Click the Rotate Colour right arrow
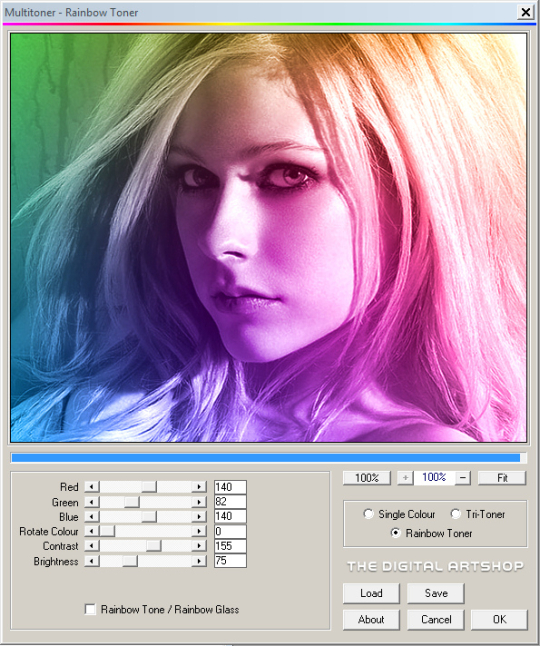The image size is (540, 646). tap(199, 531)
